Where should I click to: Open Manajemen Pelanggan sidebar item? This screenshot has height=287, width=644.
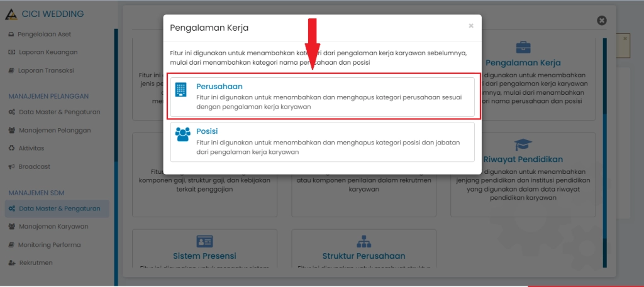coord(55,131)
